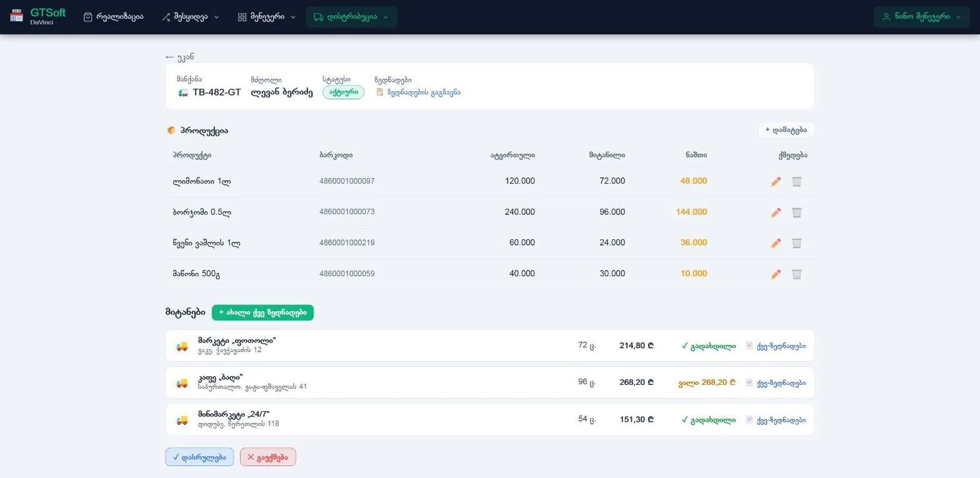Open the რეალიზაცია menu item
Image resolution: width=980 pixels, height=478 pixels.
click(113, 17)
